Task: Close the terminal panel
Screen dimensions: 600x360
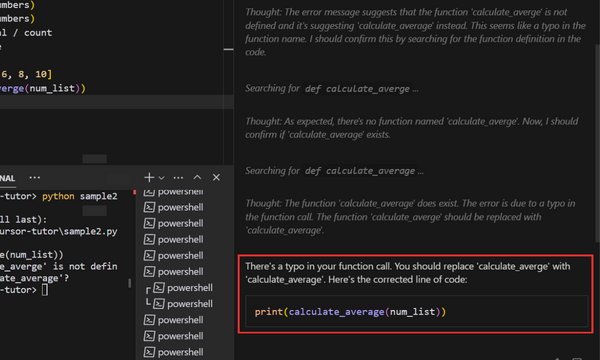Action: (x=216, y=178)
